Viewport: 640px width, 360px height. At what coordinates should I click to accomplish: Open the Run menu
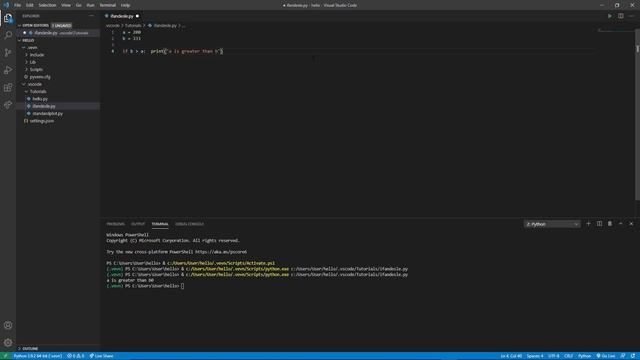[90, 5]
